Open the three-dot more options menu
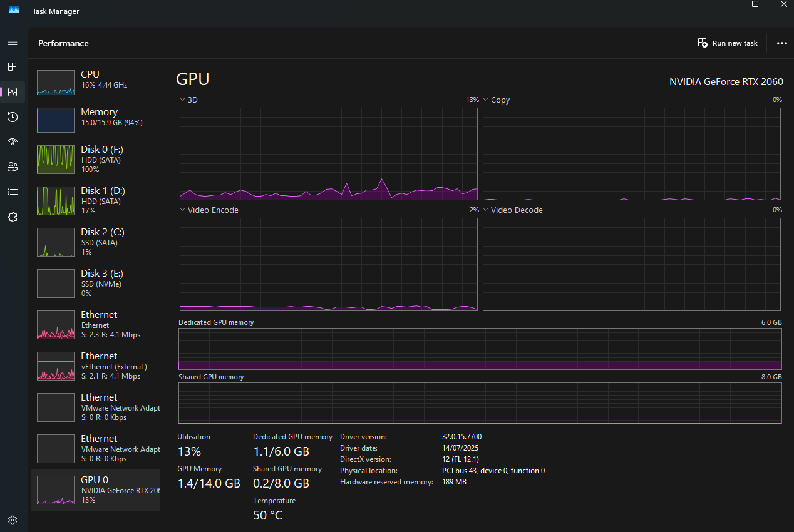The height and width of the screenshot is (532, 794). click(781, 43)
